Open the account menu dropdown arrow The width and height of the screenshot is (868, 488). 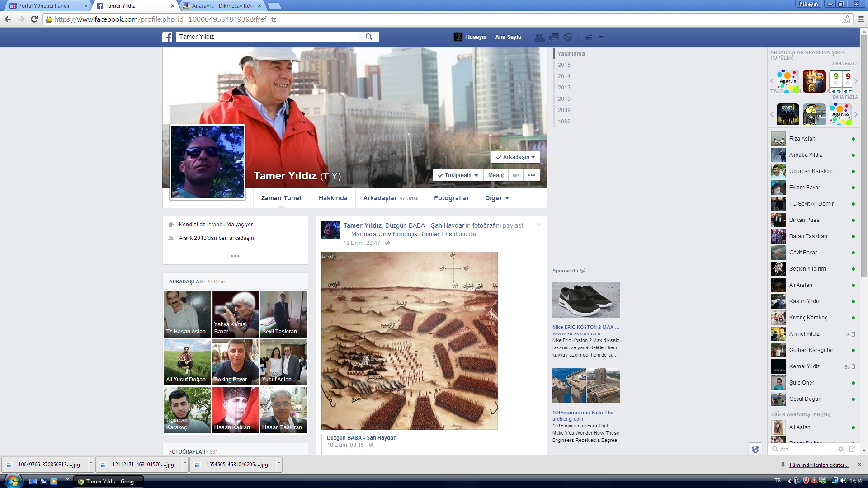coord(601,37)
